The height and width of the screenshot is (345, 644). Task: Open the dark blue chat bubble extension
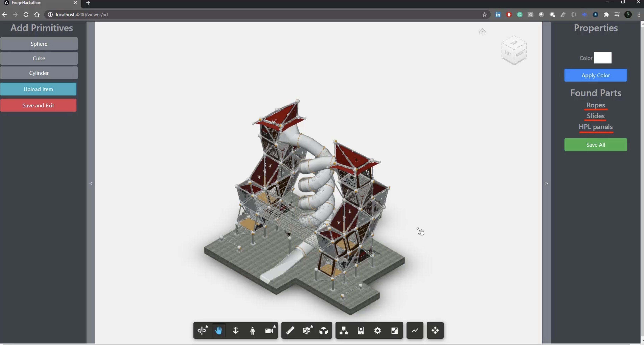click(595, 15)
